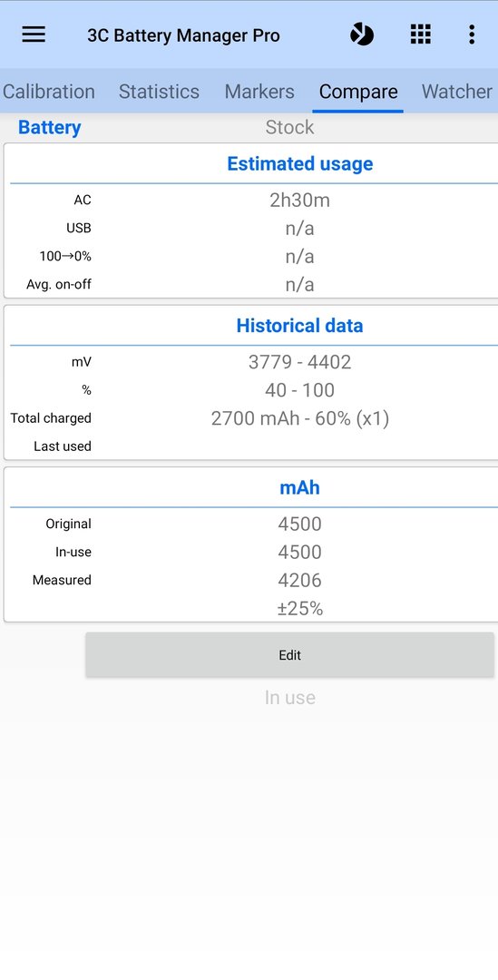Viewport: 498px width, 980px height.
Task: Tap the In use status label
Action: tap(290, 698)
